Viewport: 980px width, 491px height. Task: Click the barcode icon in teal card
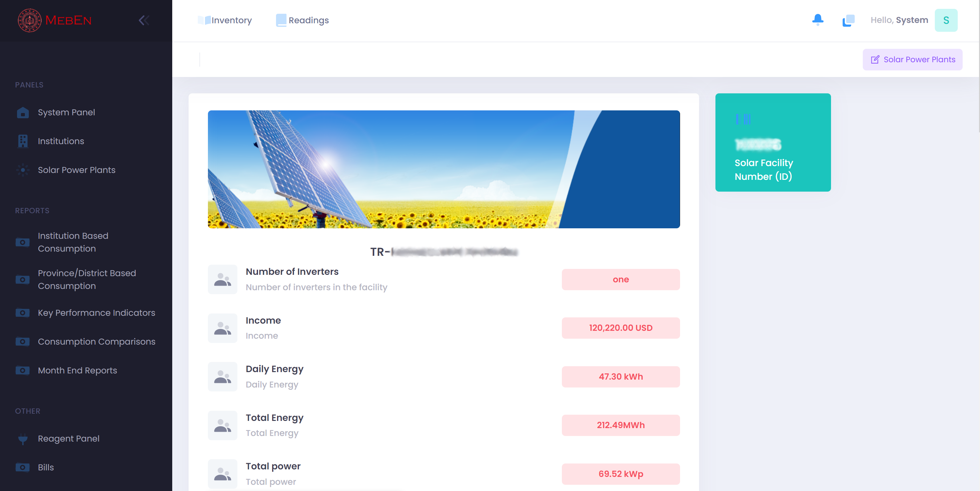(743, 120)
